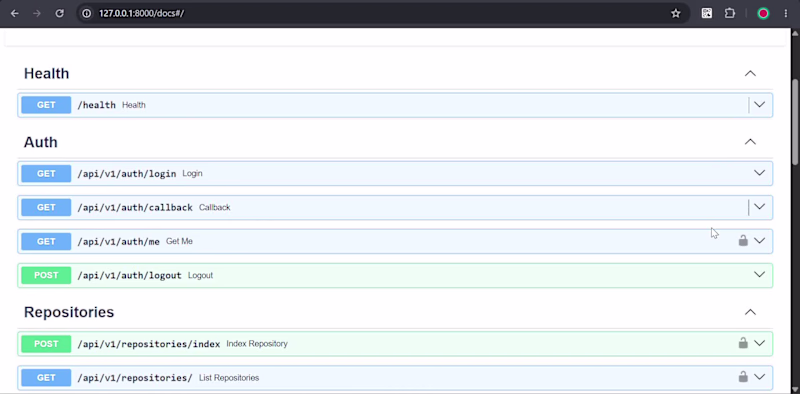Click the 'Logout' summary text

pyautogui.click(x=201, y=276)
